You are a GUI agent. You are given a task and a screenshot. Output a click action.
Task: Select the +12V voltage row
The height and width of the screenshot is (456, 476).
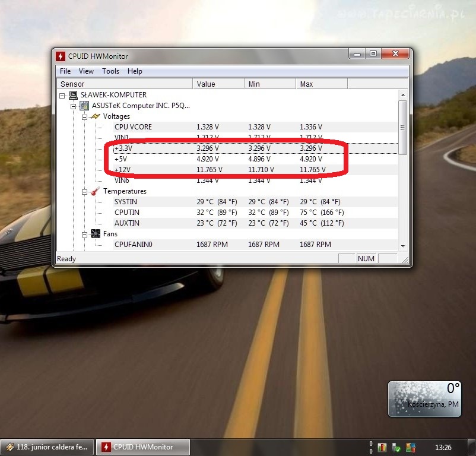click(255, 169)
